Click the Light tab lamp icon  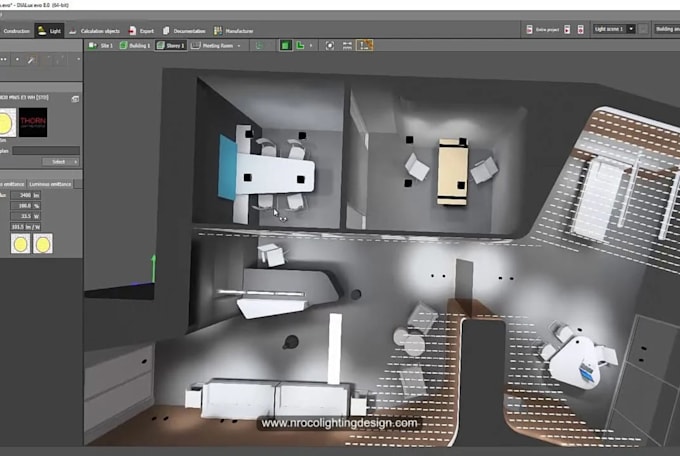(x=42, y=31)
